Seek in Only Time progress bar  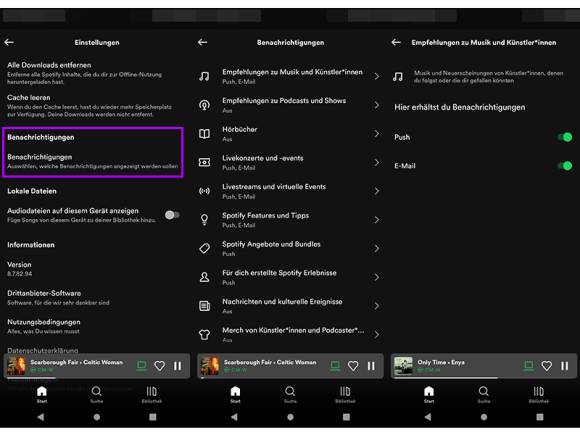point(484,378)
